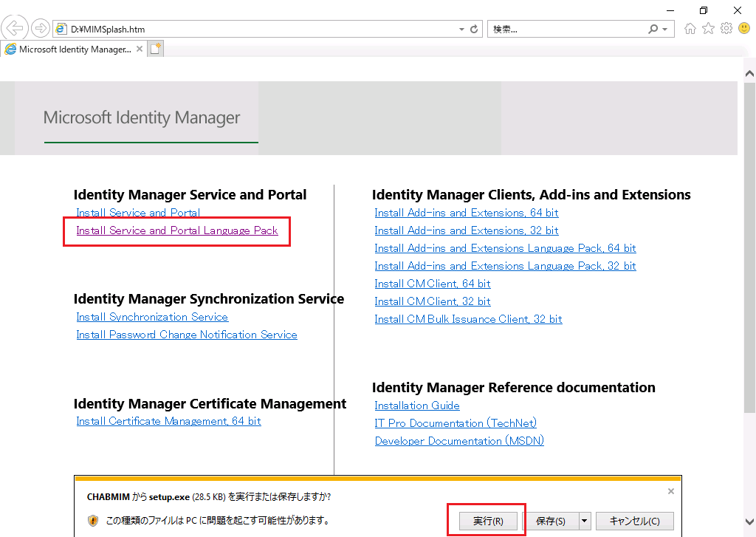Click the browser Forward arrow button
The image size is (756, 537).
point(41,29)
